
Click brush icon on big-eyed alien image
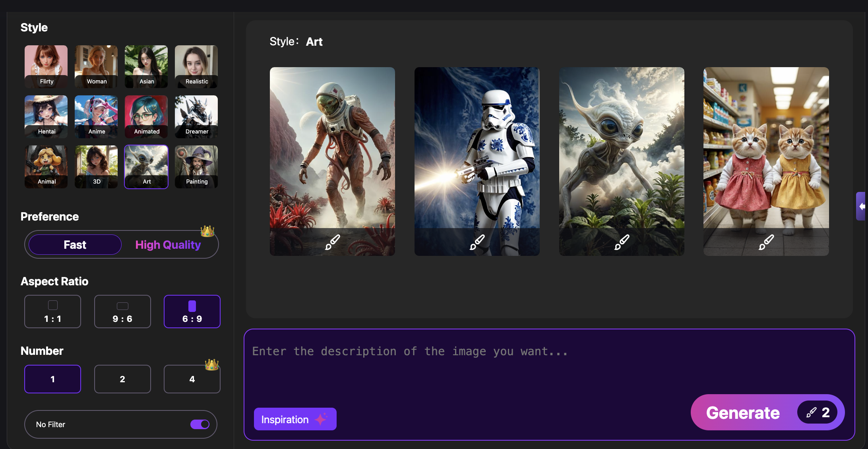[622, 242]
